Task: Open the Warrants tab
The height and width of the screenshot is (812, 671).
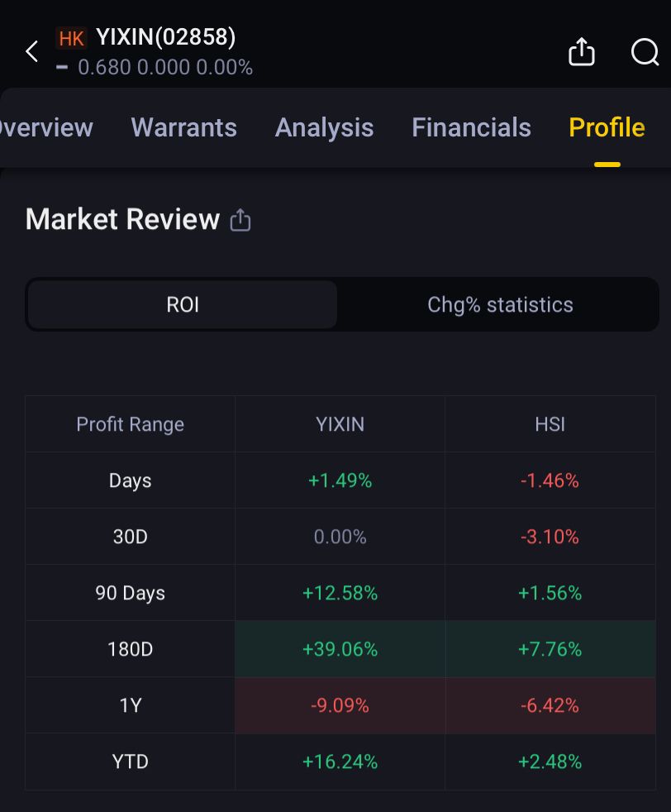Action: click(x=183, y=127)
